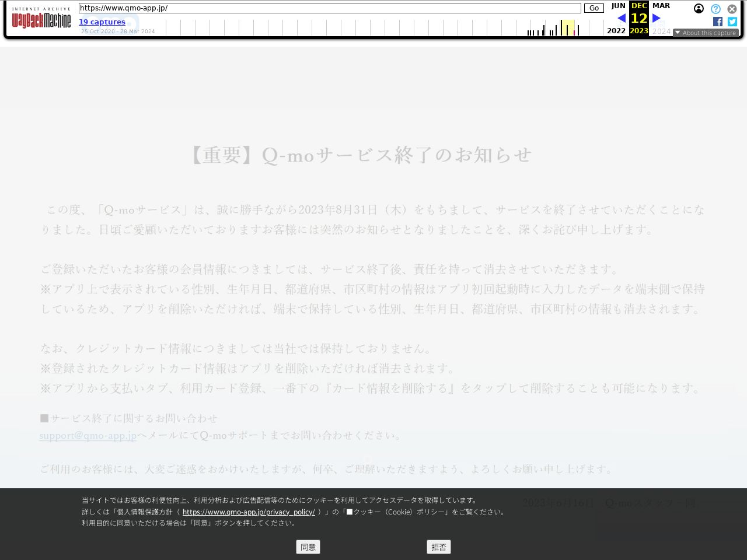
Task: Click the Wayback Machine logo
Action: click(x=41, y=18)
